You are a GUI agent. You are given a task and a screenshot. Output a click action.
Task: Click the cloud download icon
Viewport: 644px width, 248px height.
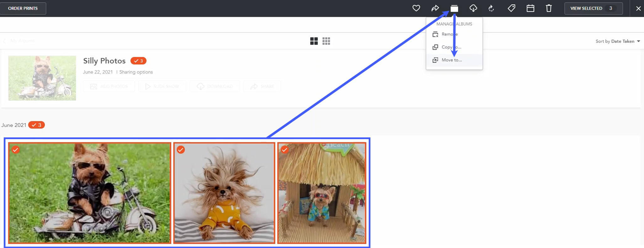pyautogui.click(x=473, y=8)
